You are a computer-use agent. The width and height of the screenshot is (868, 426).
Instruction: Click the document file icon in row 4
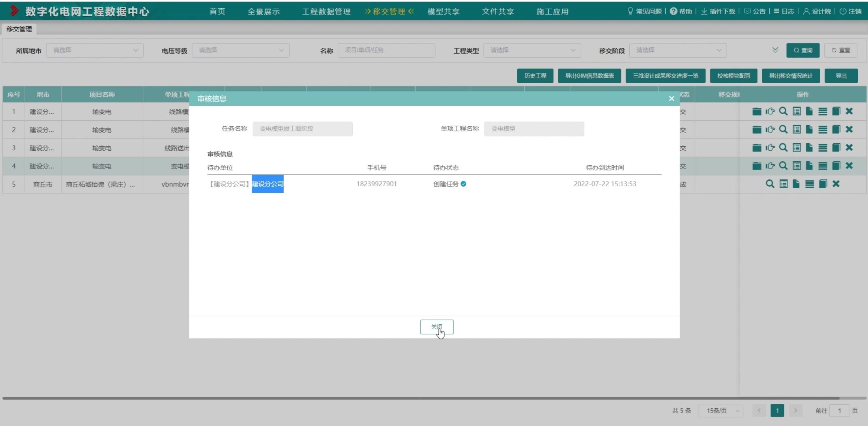(x=809, y=166)
